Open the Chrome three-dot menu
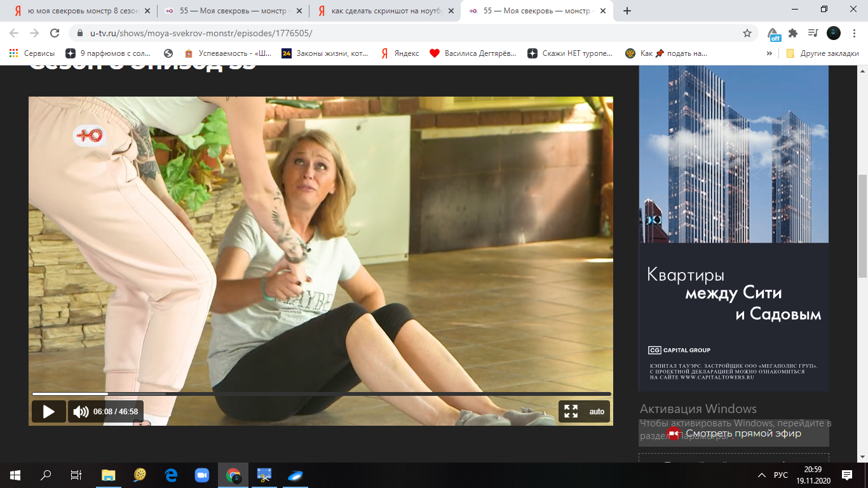The height and width of the screenshot is (488, 868). coord(853,33)
